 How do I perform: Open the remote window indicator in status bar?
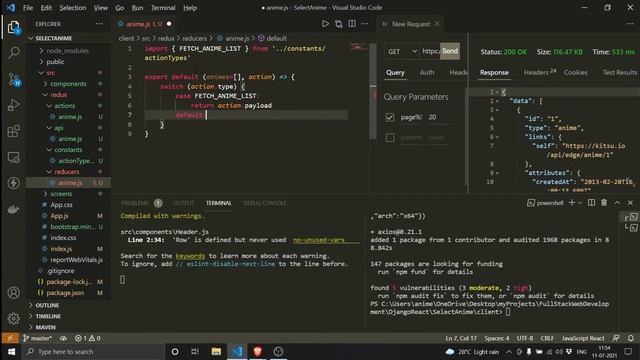click(10, 338)
